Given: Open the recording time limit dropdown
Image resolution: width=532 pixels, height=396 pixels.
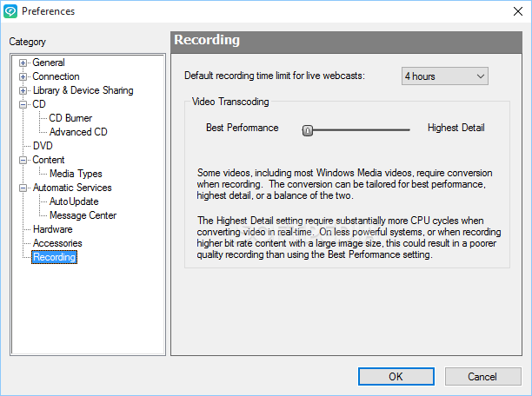Looking at the screenshot, I should pos(445,76).
